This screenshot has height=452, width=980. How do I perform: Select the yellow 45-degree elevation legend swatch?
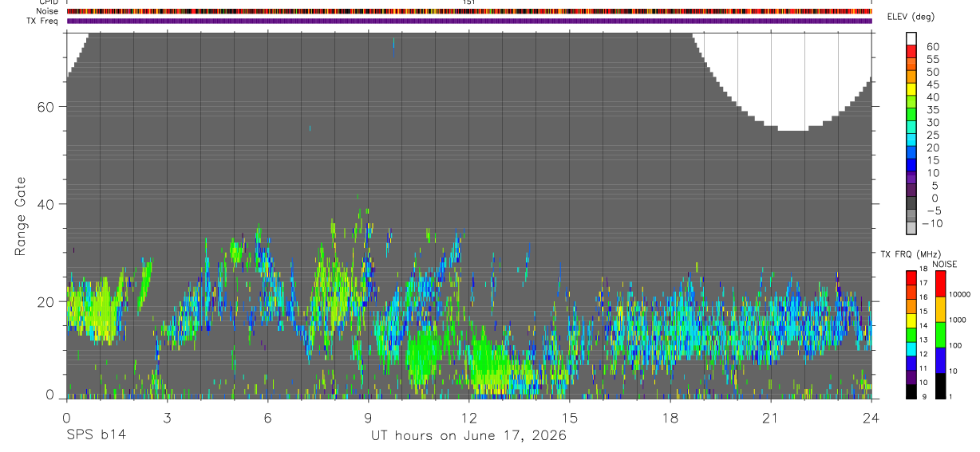911,88
